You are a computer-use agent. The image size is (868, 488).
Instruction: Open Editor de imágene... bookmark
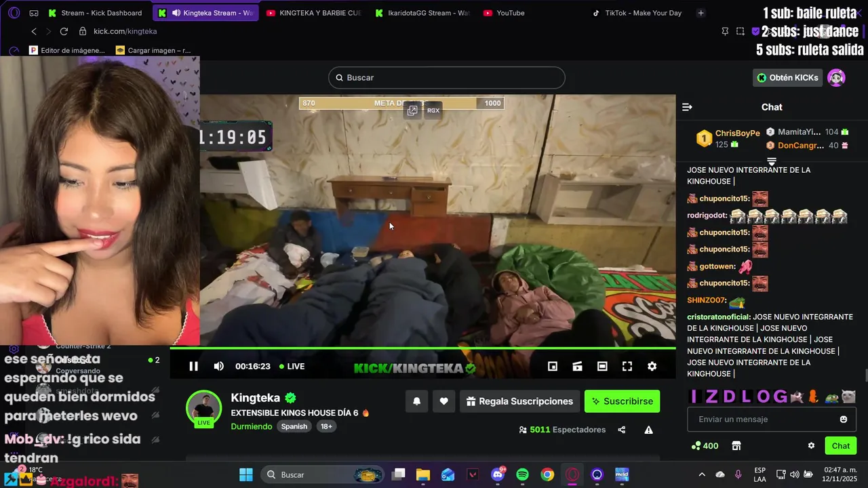(66, 50)
